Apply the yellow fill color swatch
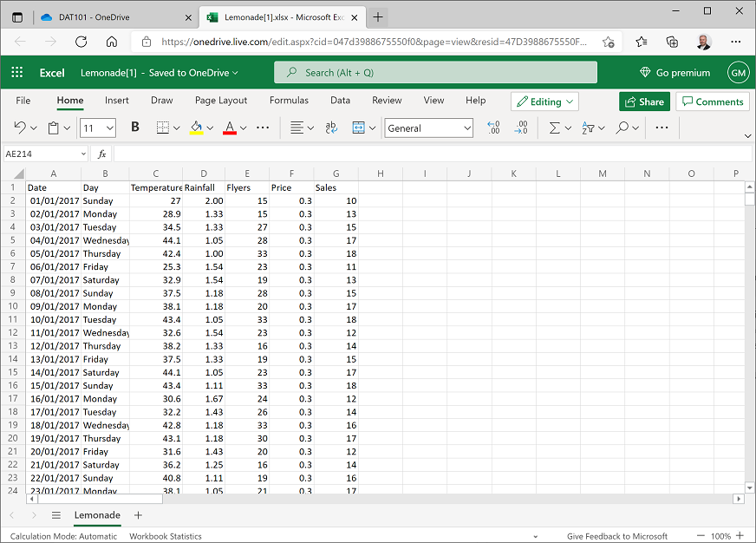This screenshot has height=543, width=756. pos(197,128)
